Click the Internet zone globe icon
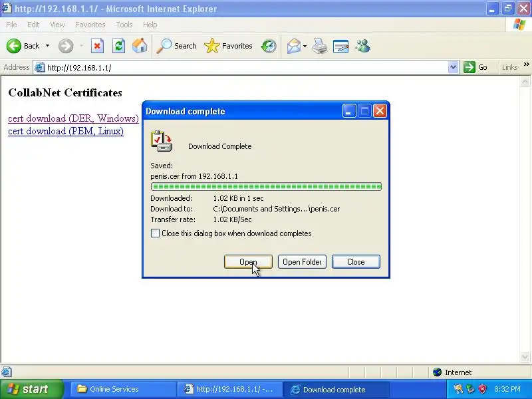This screenshot has height=399, width=532. (437, 372)
